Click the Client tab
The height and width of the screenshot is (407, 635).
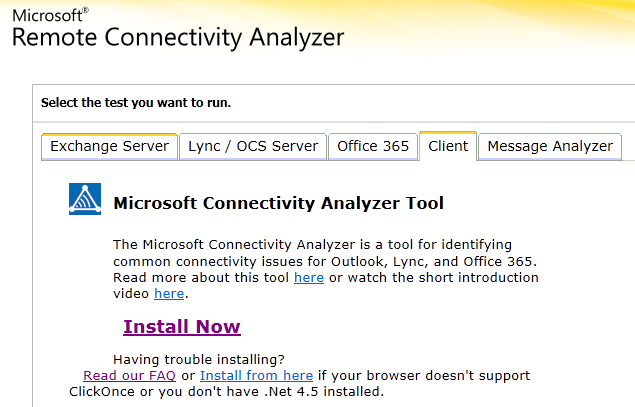(448, 146)
